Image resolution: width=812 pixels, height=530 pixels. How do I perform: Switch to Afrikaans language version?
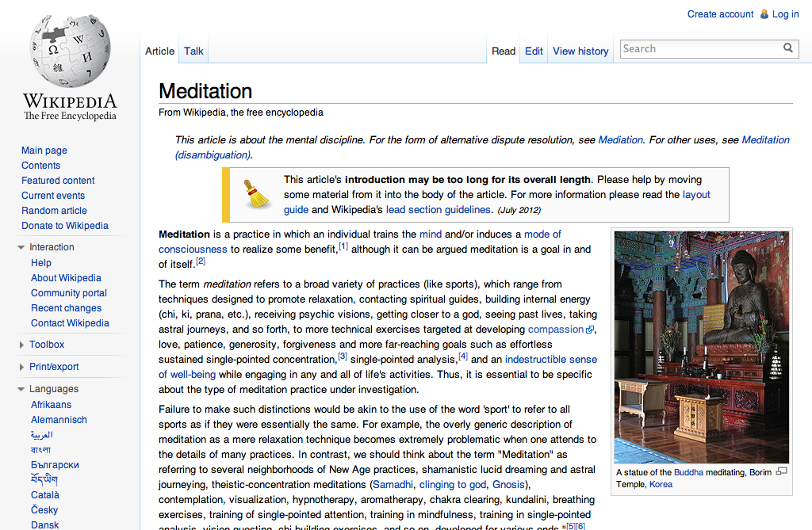click(51, 405)
